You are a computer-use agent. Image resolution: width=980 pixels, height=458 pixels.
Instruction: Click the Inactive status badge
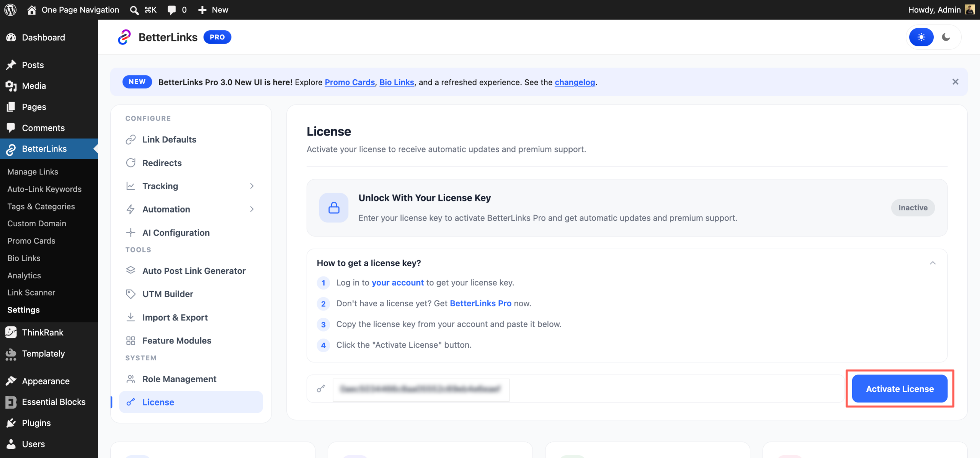913,208
